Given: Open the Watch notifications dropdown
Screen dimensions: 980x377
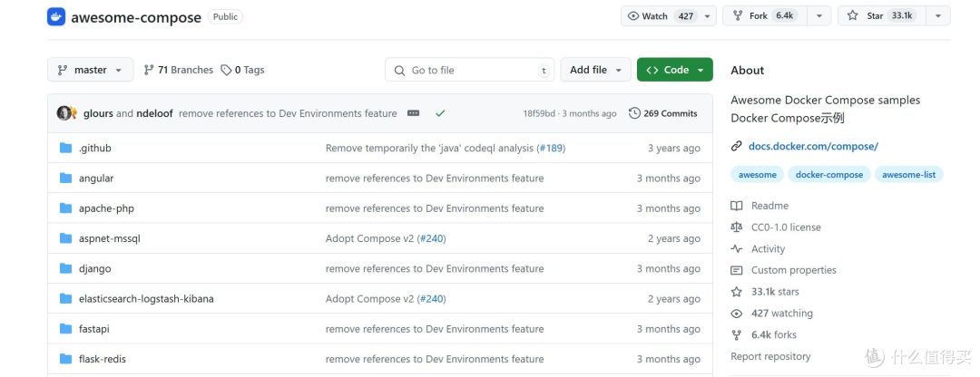Looking at the screenshot, I should coord(708,16).
